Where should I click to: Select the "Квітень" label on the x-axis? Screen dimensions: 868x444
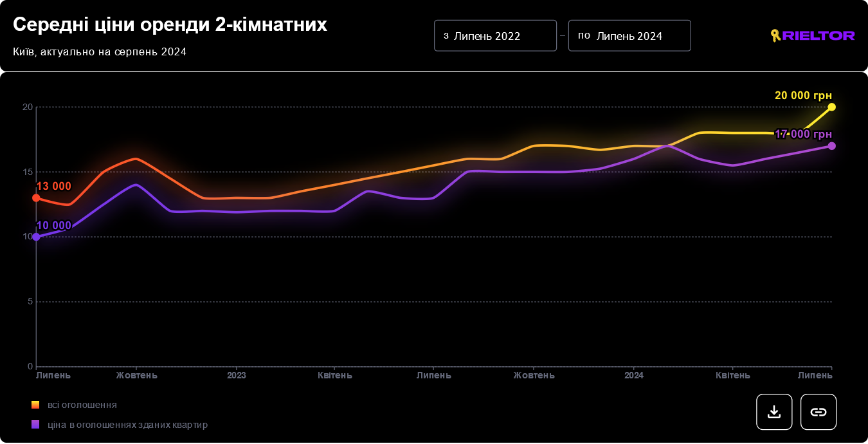[334, 375]
